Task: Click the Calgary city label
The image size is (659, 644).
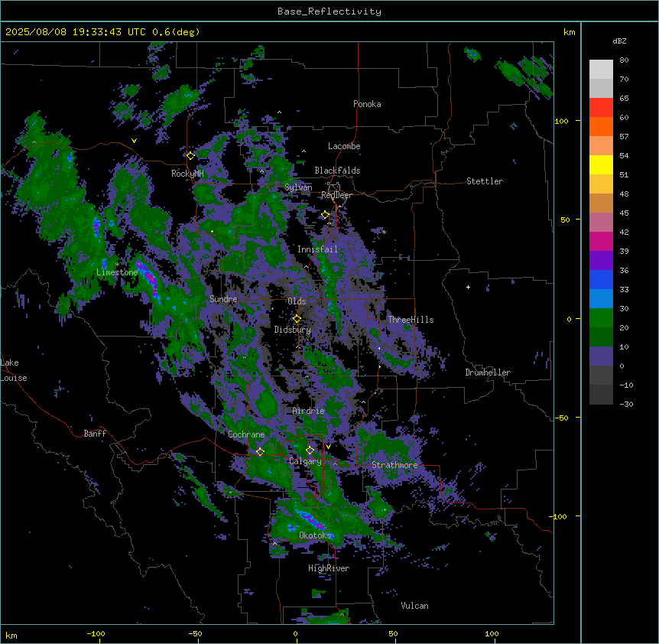Action: click(305, 461)
